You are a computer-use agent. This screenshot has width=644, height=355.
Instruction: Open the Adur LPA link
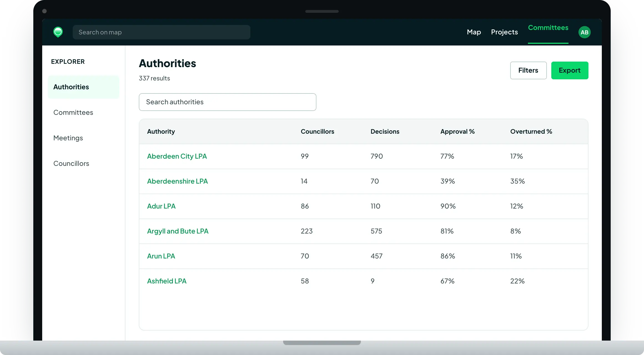click(x=161, y=206)
